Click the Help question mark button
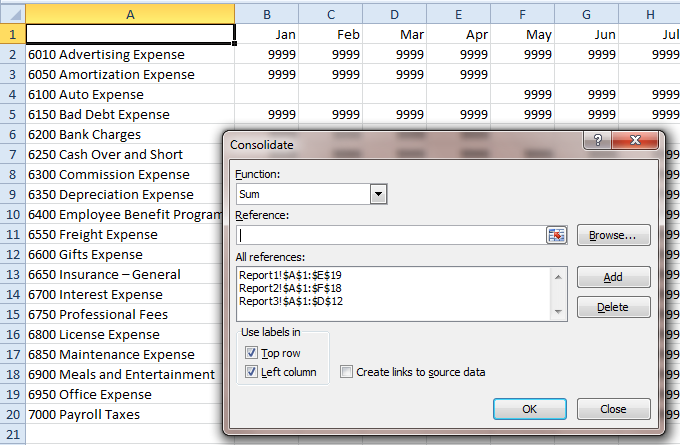The width and height of the screenshot is (680, 445). (x=597, y=143)
